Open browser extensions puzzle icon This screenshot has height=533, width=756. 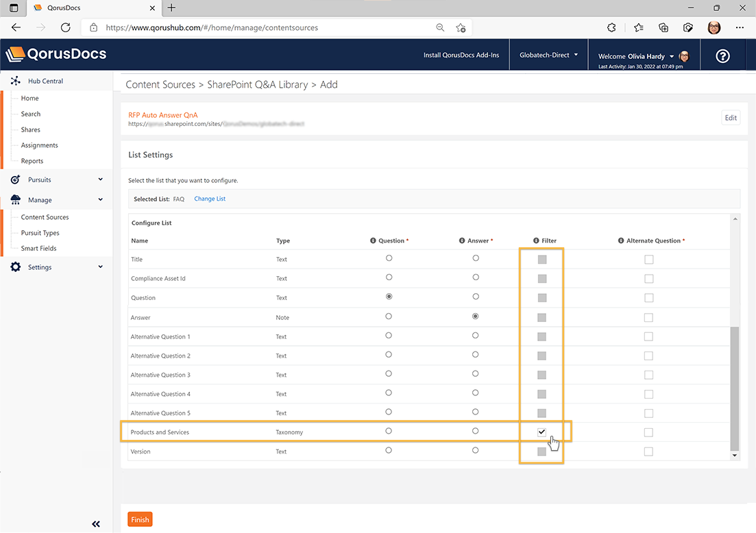pos(611,27)
